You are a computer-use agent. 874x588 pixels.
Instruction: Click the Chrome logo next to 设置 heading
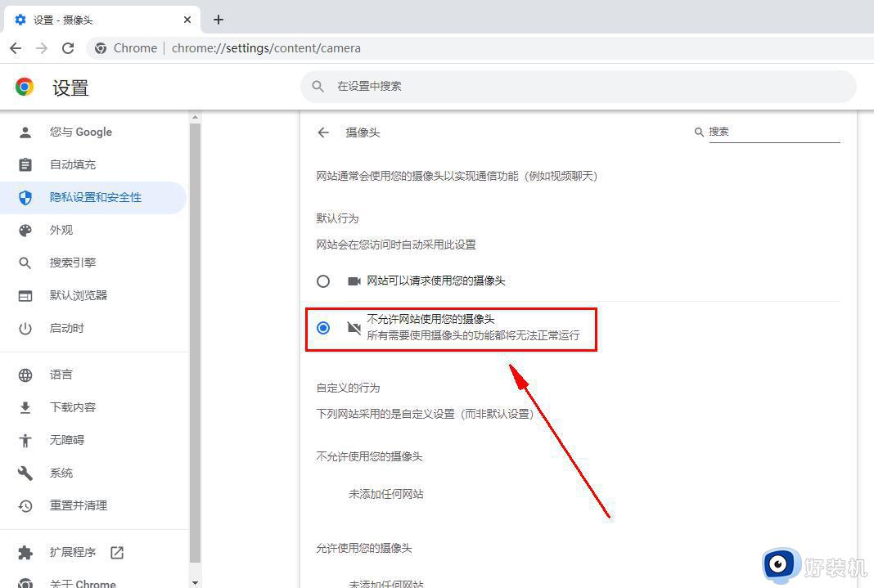pyautogui.click(x=24, y=86)
